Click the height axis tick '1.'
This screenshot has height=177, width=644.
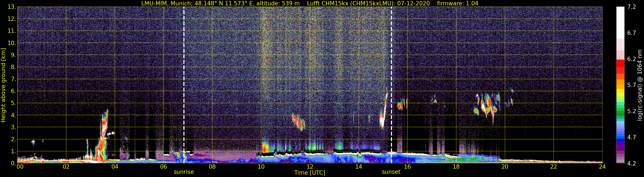[x=13, y=151]
